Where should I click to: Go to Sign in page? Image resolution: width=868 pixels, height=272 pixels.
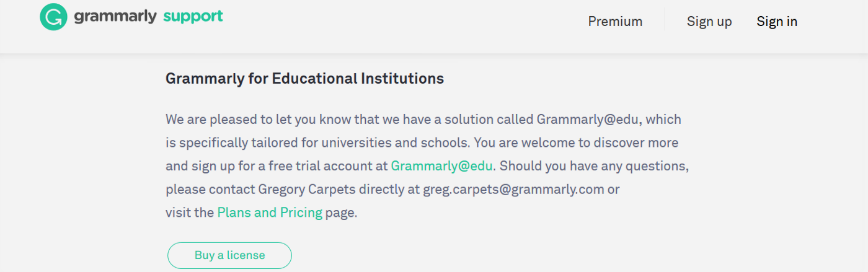point(777,22)
